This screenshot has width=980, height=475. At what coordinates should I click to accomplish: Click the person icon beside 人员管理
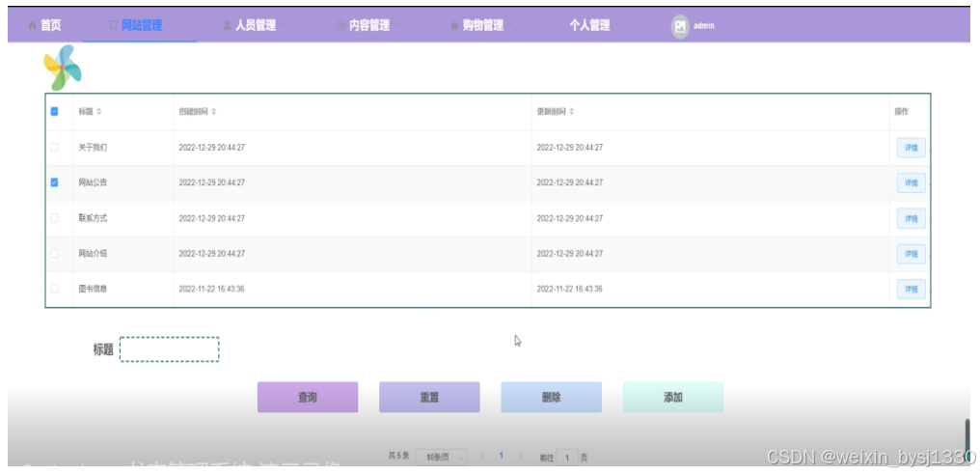click(227, 26)
